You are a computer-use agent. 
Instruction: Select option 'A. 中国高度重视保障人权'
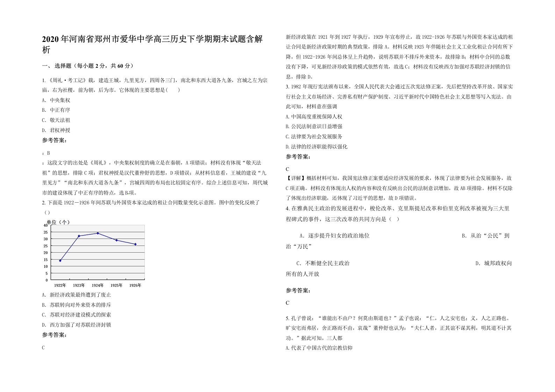[x=314, y=117]
